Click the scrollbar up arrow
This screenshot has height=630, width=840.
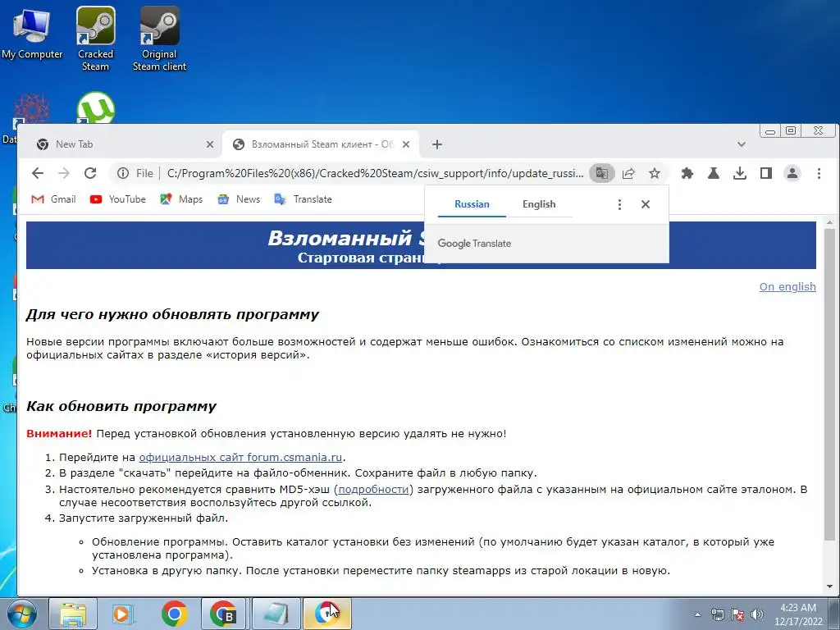[x=829, y=222]
